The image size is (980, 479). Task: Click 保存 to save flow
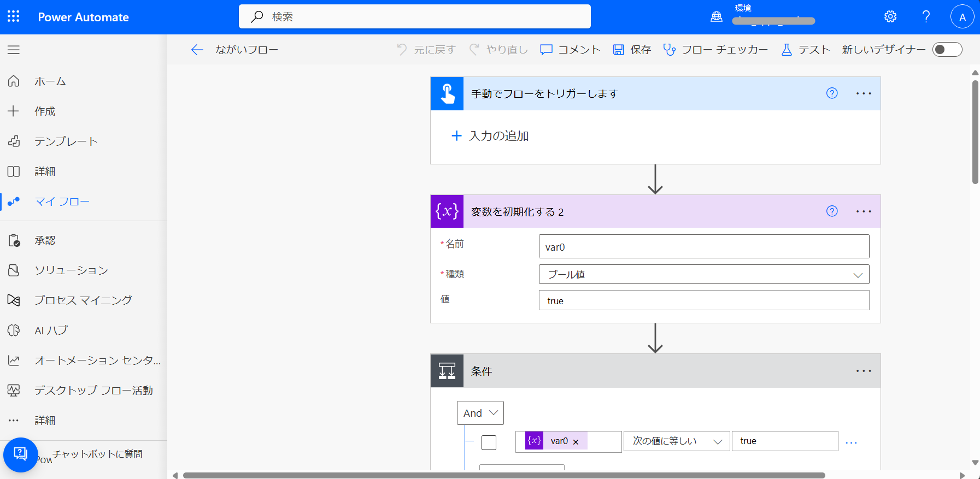[632, 50]
